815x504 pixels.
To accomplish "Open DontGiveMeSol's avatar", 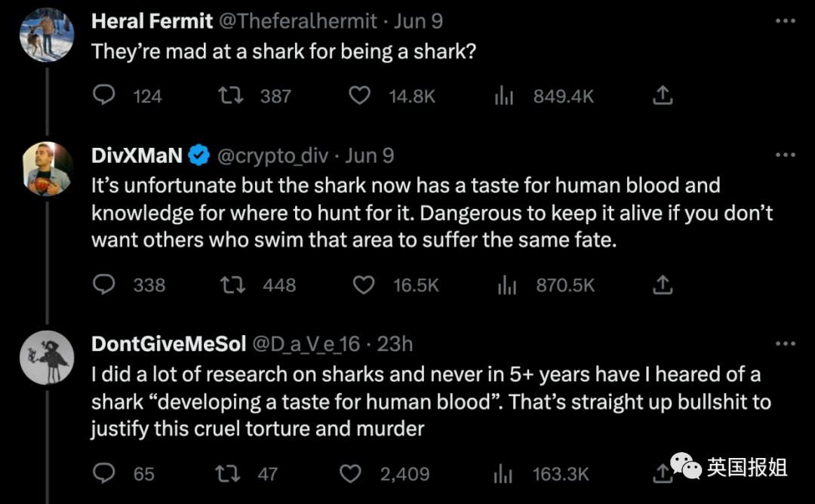I will (x=47, y=358).
